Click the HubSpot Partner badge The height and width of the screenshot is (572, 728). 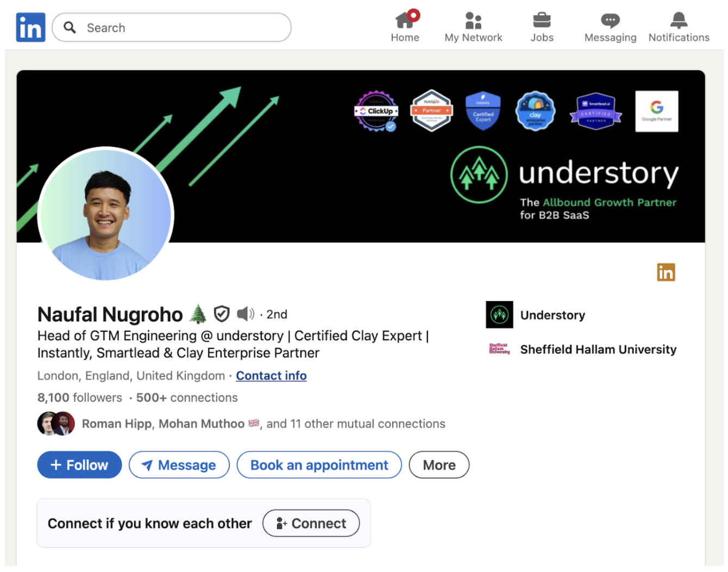[431, 111]
